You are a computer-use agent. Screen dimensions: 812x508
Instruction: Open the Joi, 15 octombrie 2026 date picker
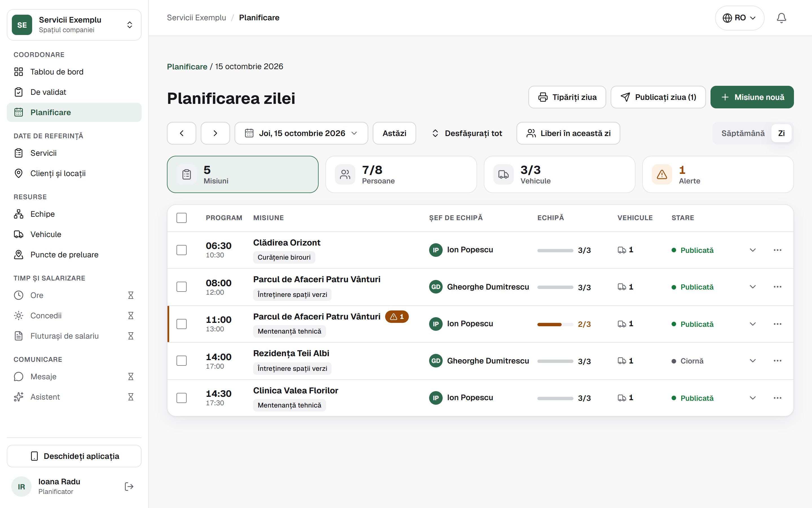point(301,133)
